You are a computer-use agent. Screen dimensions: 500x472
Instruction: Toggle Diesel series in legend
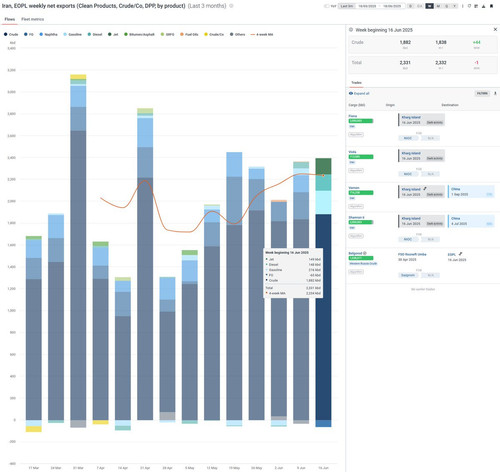pos(95,34)
